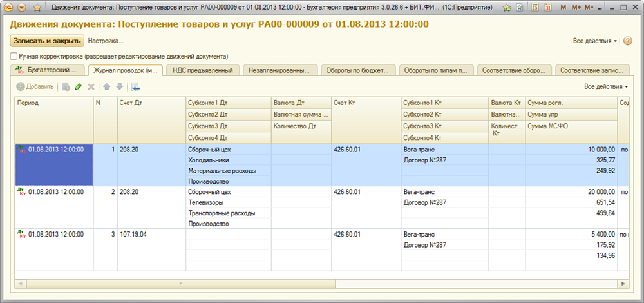Expand the top Все действия dropdown
The height and width of the screenshot is (303, 644).
[594, 41]
